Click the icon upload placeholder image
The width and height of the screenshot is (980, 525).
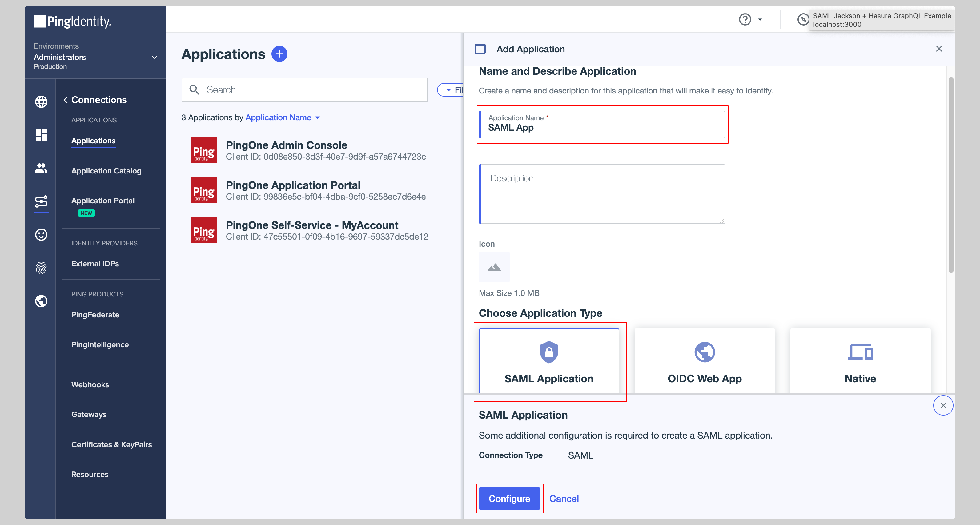[x=494, y=267]
